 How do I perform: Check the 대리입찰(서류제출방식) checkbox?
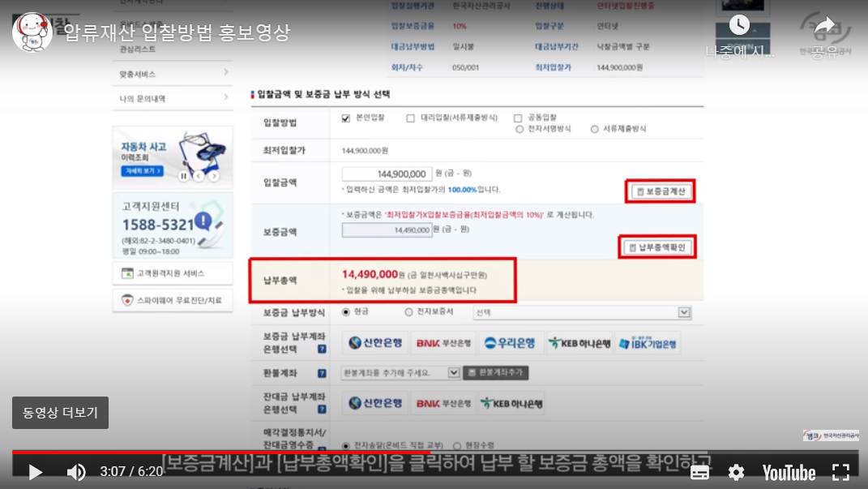click(x=410, y=118)
